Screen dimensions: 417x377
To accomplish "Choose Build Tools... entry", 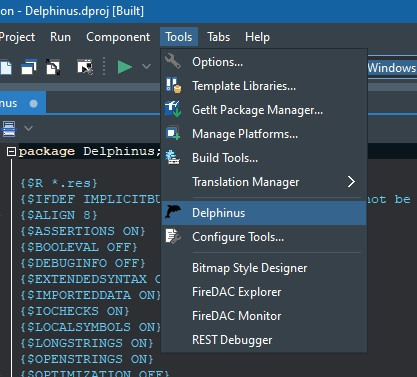I will tap(264, 158).
